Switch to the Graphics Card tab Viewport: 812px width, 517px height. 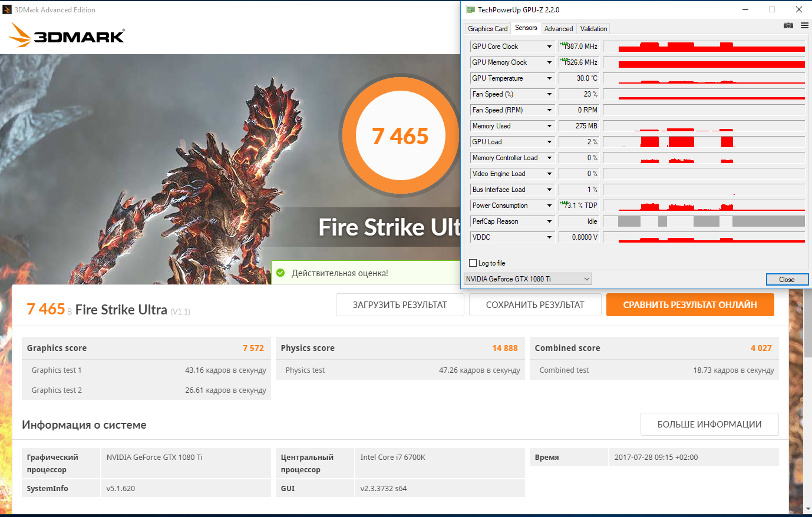(x=488, y=29)
